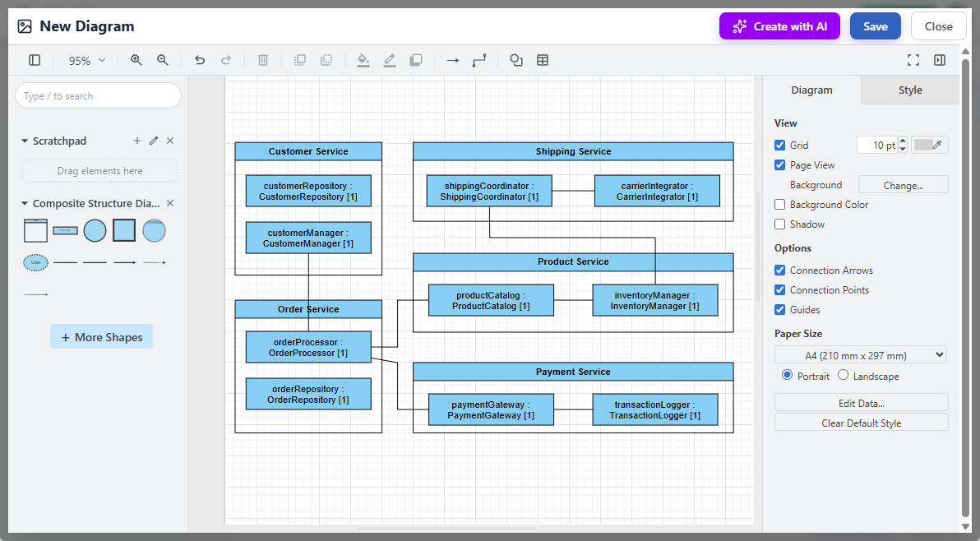Select the Diagram tab

click(811, 90)
